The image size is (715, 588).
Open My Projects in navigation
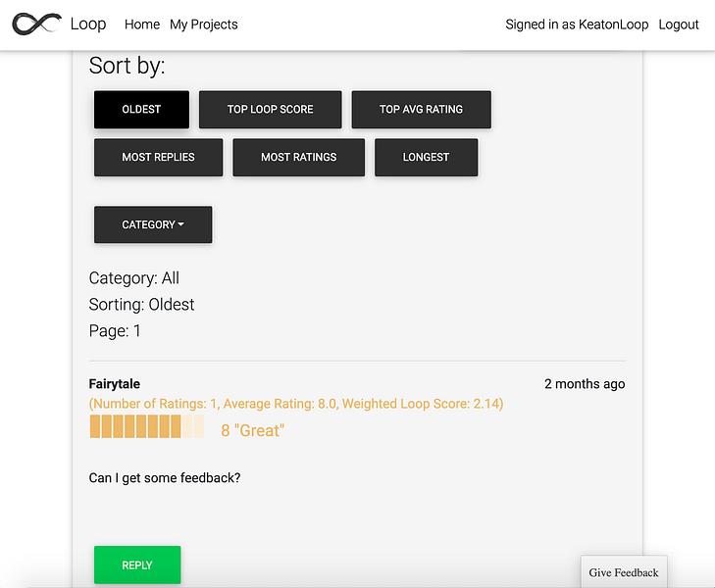click(203, 24)
